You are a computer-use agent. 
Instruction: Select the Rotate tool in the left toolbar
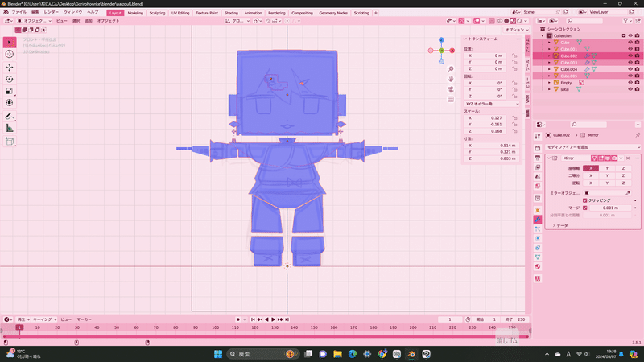pyautogui.click(x=10, y=79)
